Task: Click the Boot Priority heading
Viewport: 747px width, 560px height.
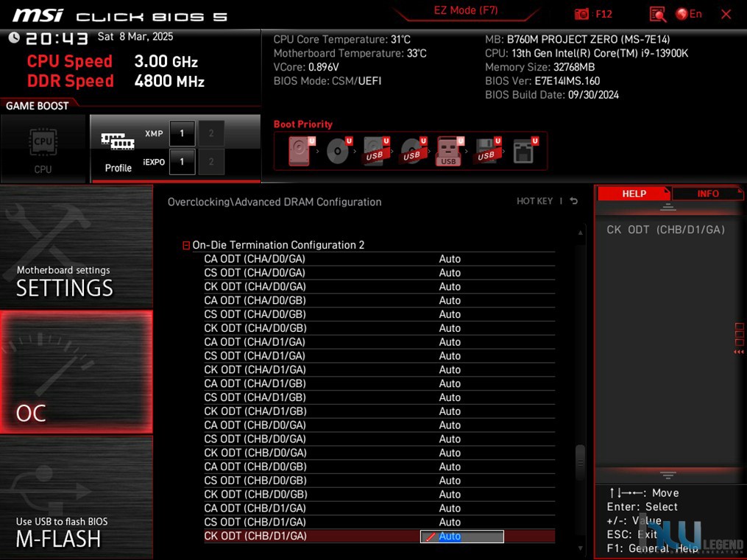Action: point(303,124)
